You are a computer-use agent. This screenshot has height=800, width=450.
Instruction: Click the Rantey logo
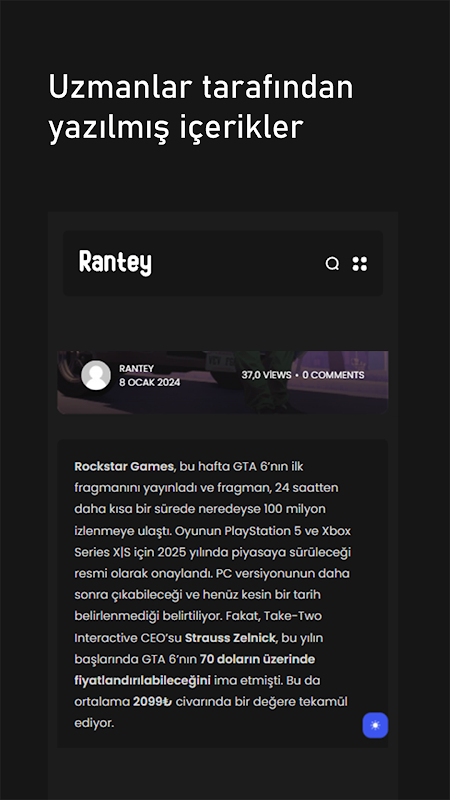coord(115,263)
